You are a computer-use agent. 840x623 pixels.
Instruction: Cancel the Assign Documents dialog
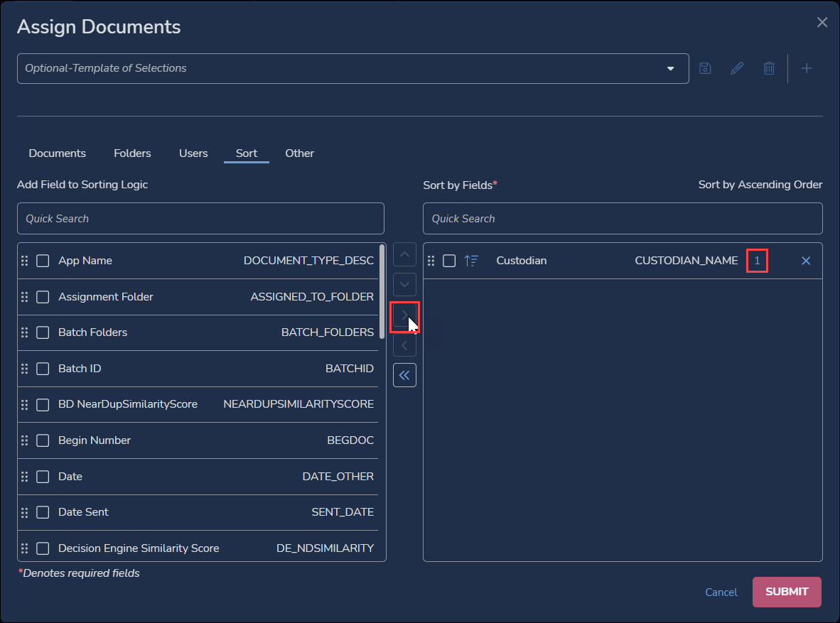click(721, 592)
